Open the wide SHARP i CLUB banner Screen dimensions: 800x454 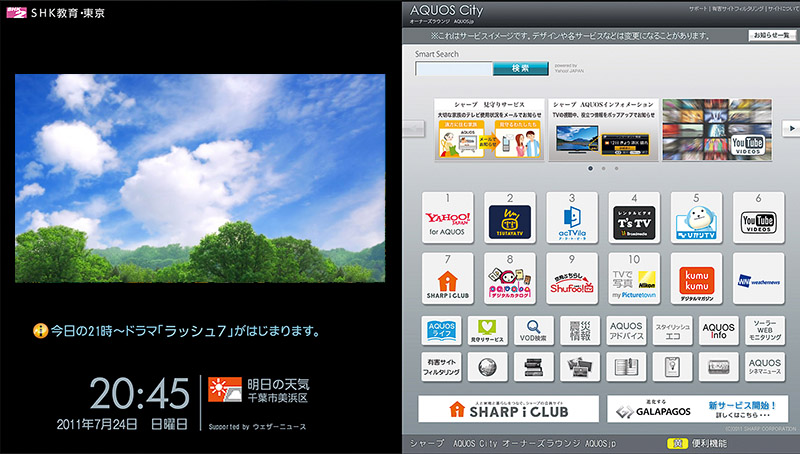coord(508,409)
